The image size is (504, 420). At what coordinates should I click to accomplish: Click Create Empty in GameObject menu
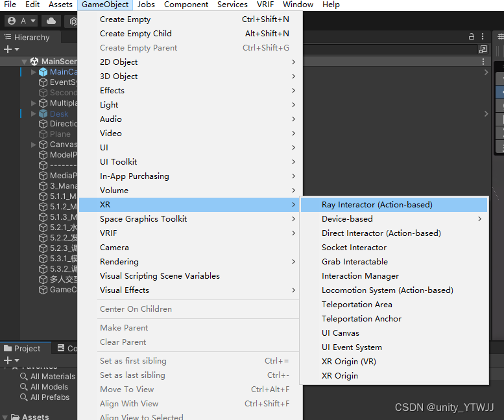[x=125, y=19]
